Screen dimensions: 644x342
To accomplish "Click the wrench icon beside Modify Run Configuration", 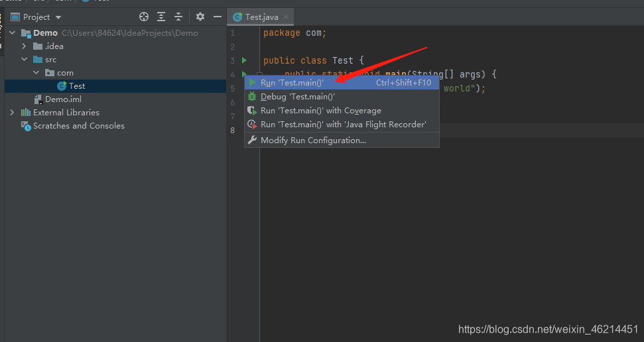I will [252, 141].
